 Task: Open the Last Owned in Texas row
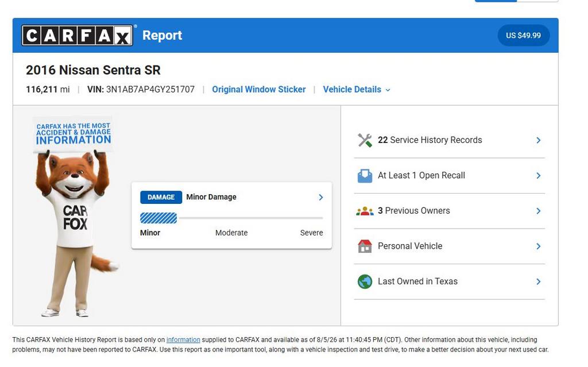449,281
